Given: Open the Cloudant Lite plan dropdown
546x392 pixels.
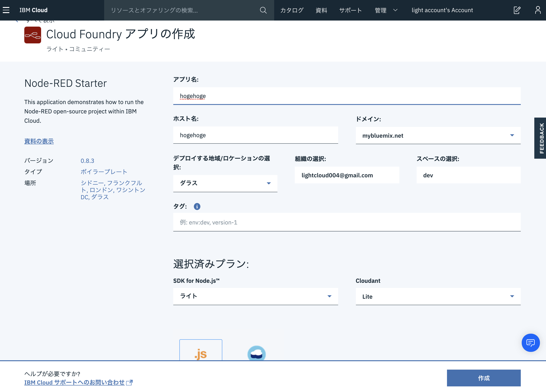Looking at the screenshot, I should pos(438,296).
